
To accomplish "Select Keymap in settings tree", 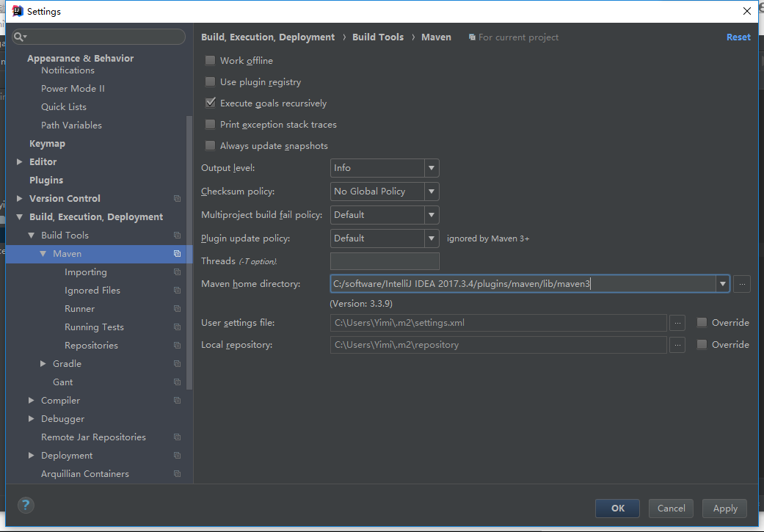I will pyautogui.click(x=47, y=144).
